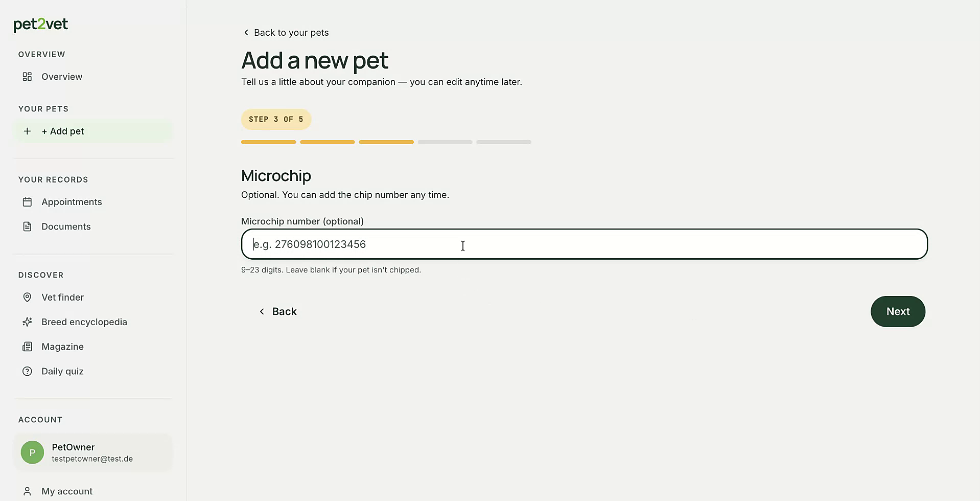Viewport: 980px width, 501px height.
Task: Click the fourth progress bar segment
Action: coord(445,142)
